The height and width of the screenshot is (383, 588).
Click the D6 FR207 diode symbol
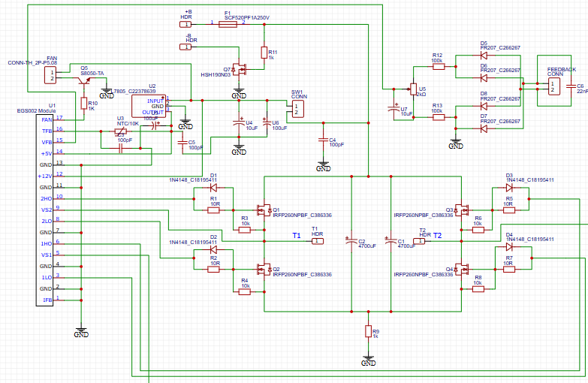[x=484, y=78]
